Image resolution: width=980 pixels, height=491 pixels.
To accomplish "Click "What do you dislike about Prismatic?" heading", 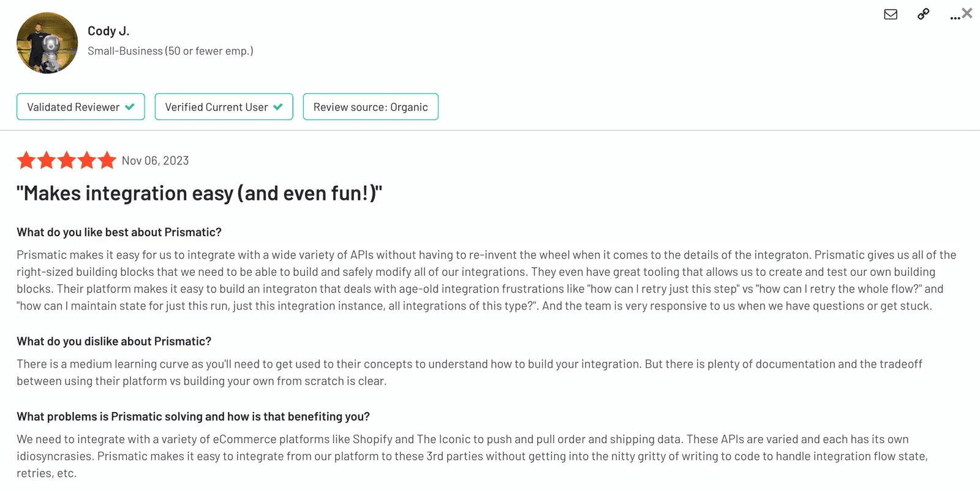I will pyautogui.click(x=114, y=341).
